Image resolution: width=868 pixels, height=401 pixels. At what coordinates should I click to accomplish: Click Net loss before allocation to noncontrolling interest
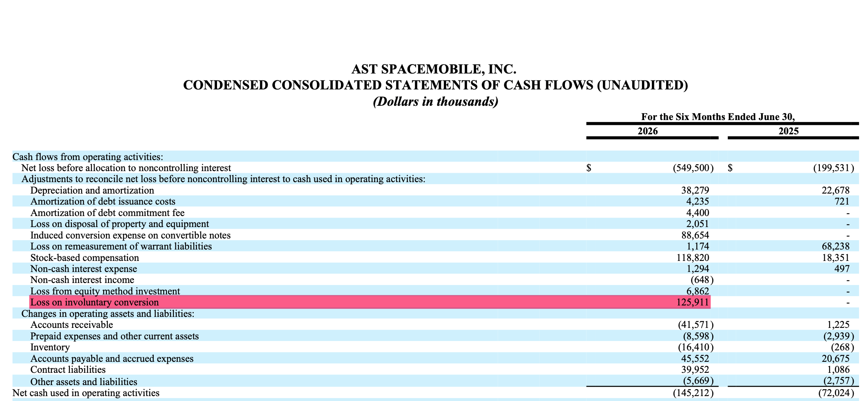coord(126,168)
